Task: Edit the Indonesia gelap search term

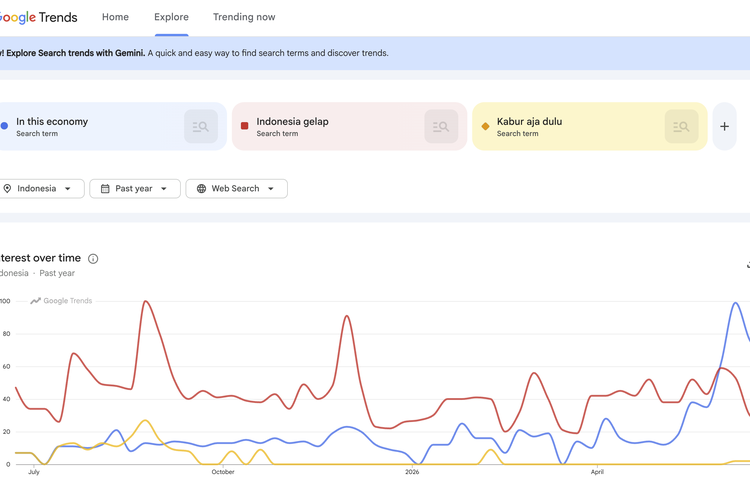Action: coord(292,122)
